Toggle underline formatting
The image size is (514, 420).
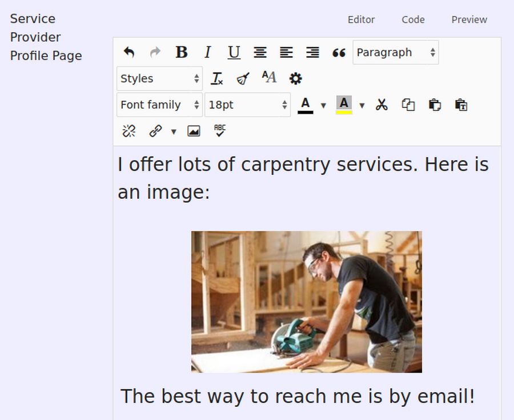click(234, 53)
